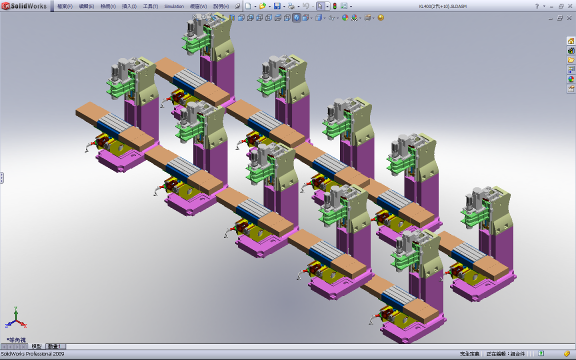
Task: Open the 視窗(W) Window menu
Action: [198, 6]
